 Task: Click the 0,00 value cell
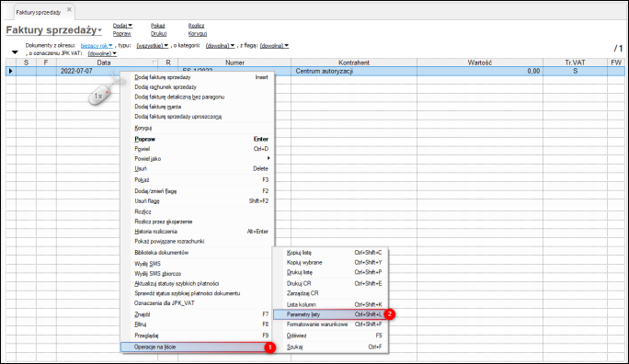tap(480, 71)
